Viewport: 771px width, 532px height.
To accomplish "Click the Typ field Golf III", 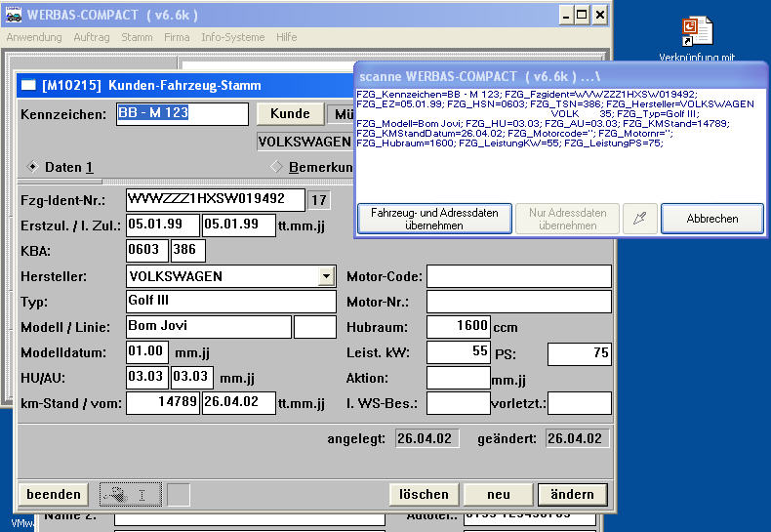I will [x=231, y=302].
